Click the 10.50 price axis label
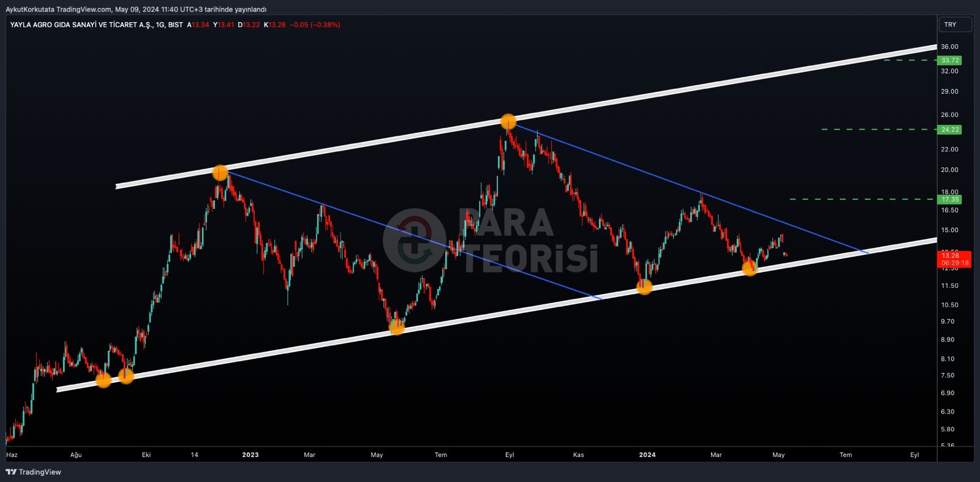The height and width of the screenshot is (482, 980). (949, 304)
